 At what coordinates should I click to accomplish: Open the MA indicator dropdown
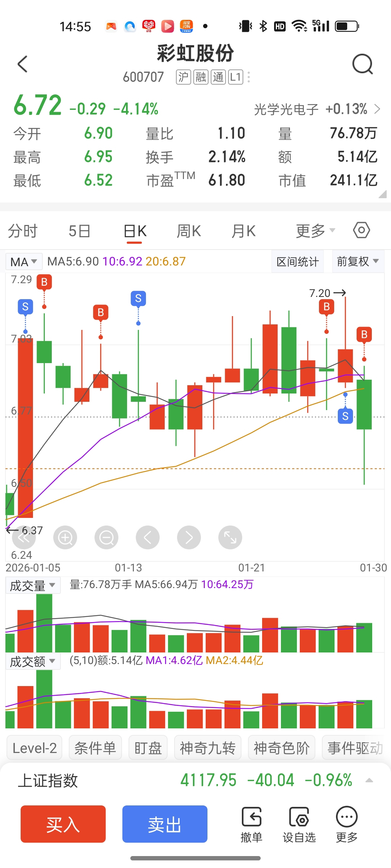pyautogui.click(x=24, y=261)
